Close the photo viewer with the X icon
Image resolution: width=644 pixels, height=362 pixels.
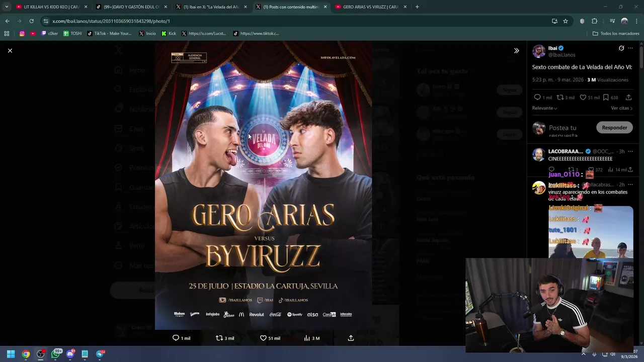(10, 50)
